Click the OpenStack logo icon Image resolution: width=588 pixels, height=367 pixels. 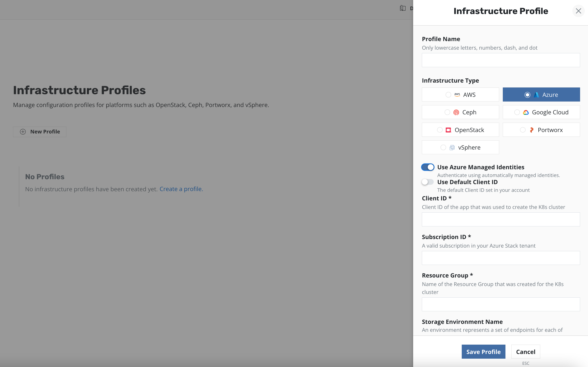coord(448,130)
